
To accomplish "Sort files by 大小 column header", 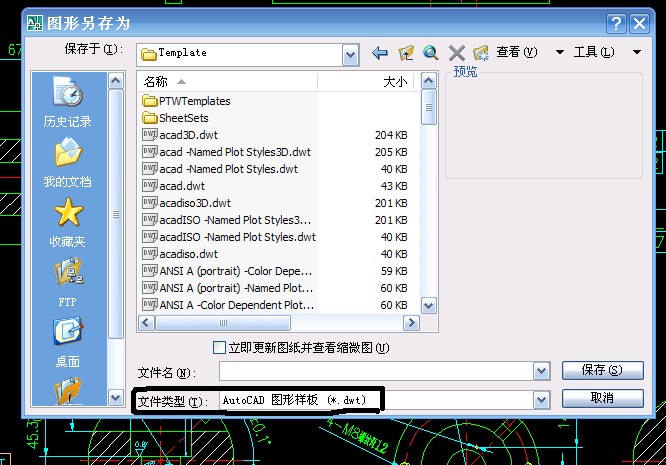I will (x=368, y=82).
